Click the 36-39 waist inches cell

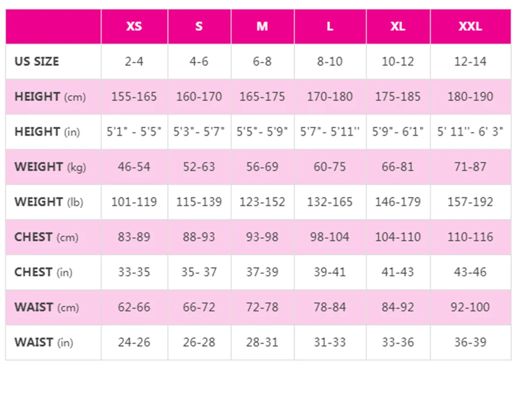click(470, 342)
